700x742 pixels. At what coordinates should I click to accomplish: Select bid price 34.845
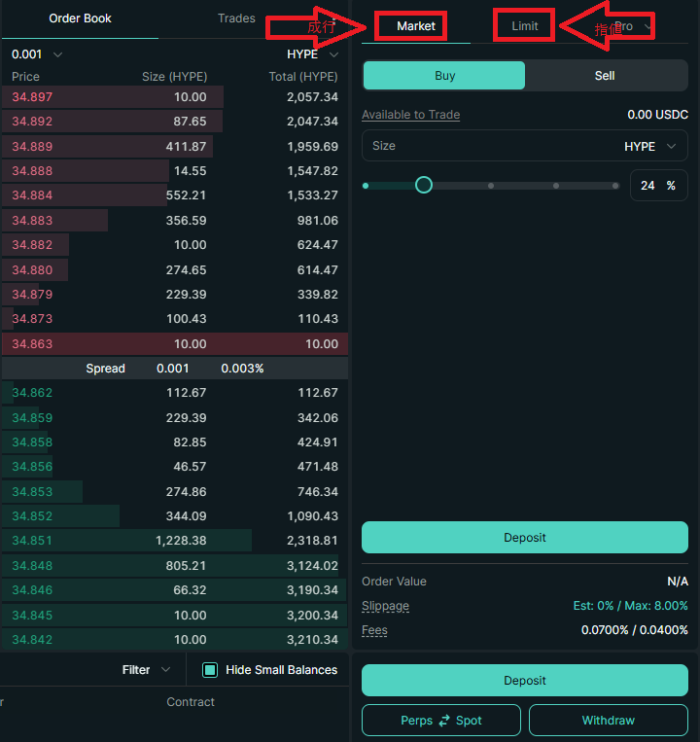[x=32, y=616]
